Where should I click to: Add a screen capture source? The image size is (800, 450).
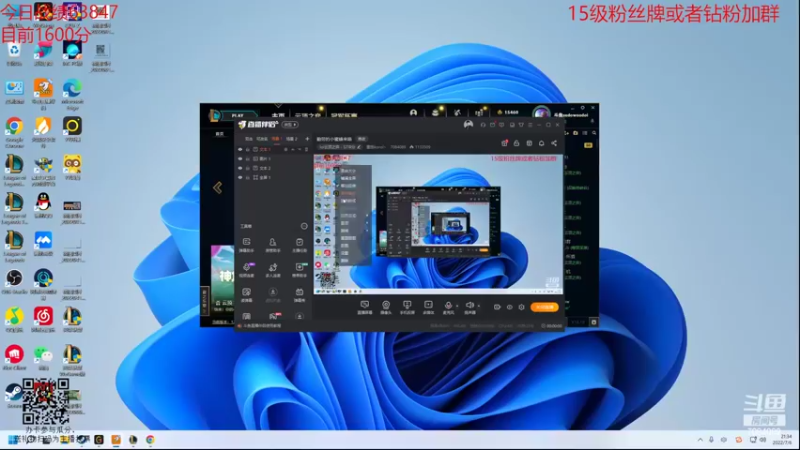[365, 307]
